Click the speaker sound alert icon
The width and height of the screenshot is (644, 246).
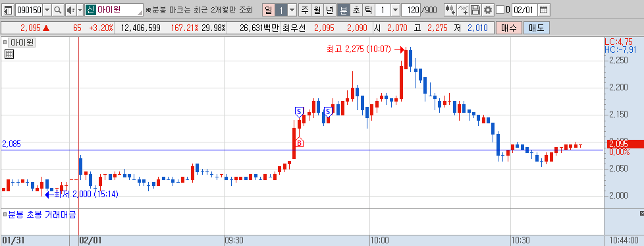(x=70, y=10)
